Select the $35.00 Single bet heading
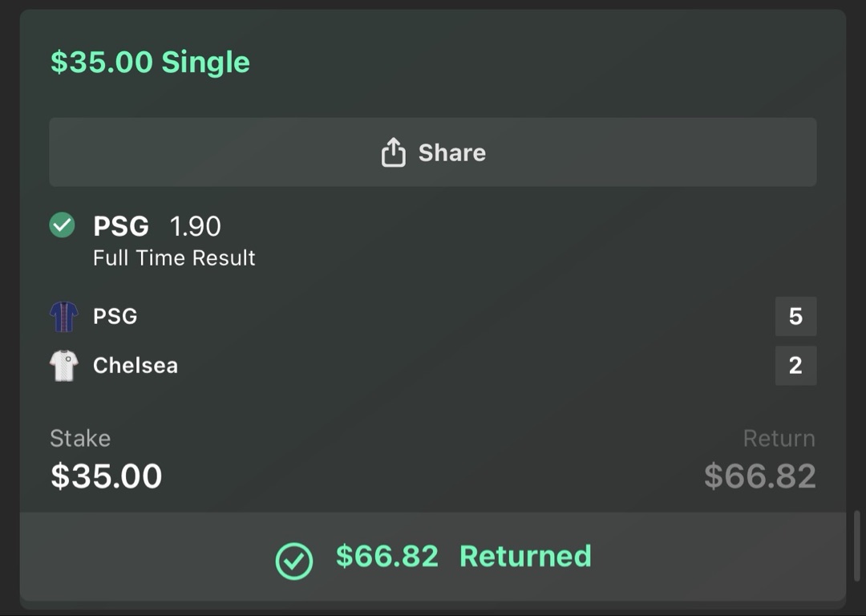866x616 pixels. coord(150,63)
